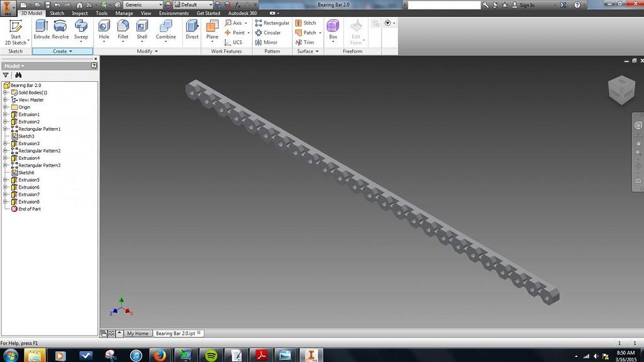Switch to the Tools ribbon tab

coord(101,13)
